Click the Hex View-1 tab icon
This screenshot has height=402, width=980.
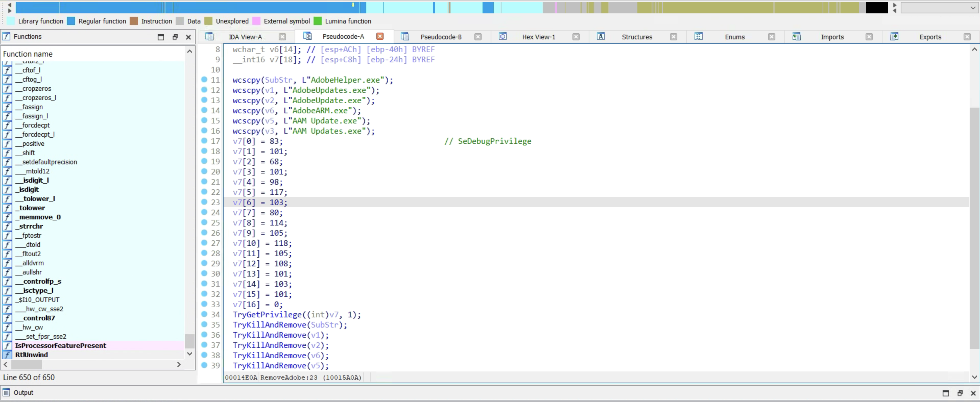pos(503,36)
